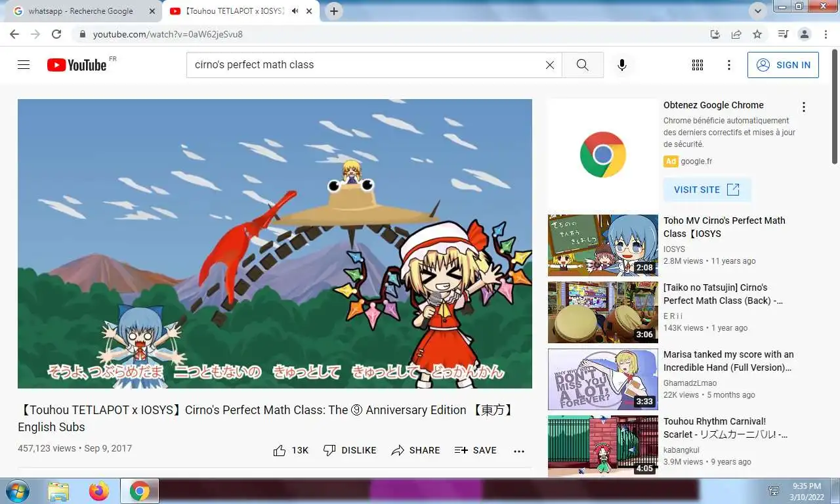Click the taskbar clock 9:35 PM
This screenshot has width=840, height=504.
[x=807, y=486]
